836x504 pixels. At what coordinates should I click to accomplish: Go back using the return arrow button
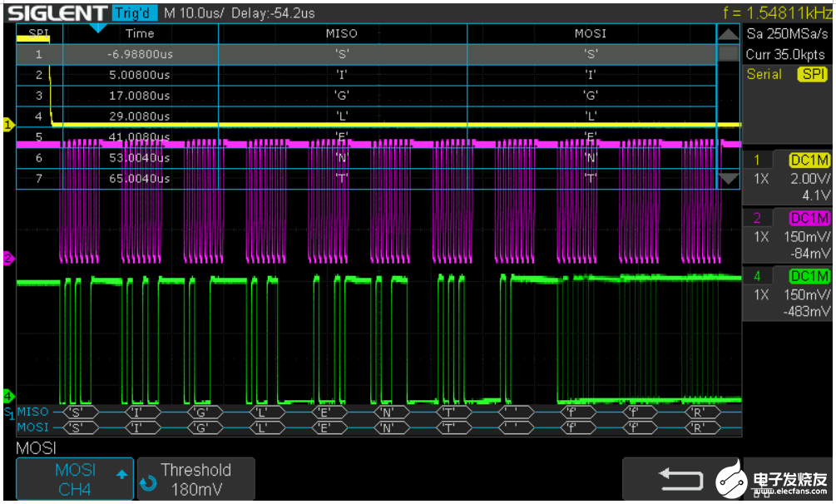click(680, 478)
